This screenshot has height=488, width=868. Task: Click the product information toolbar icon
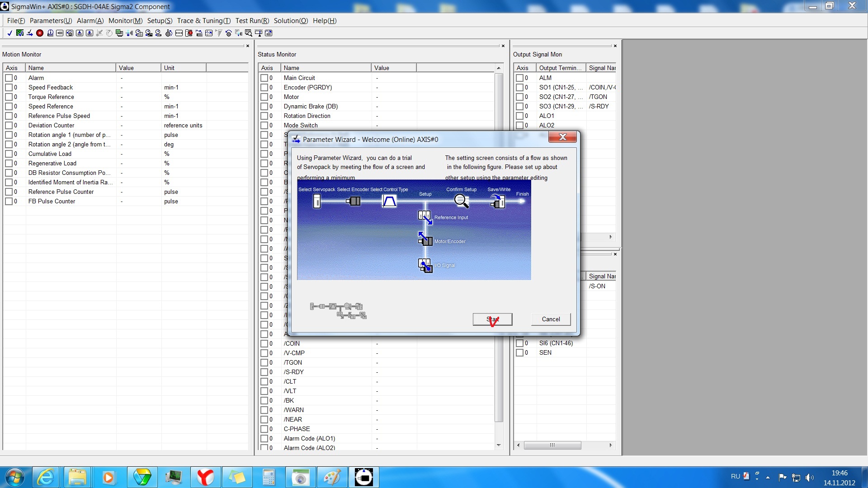tap(50, 33)
